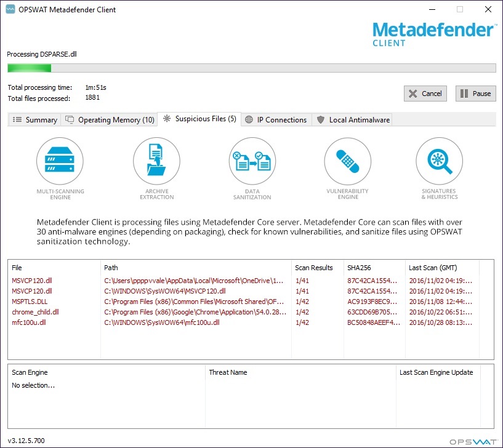The image size is (503, 448).
Task: Click the OPSWAT logo at bottom right
Action: (x=473, y=442)
